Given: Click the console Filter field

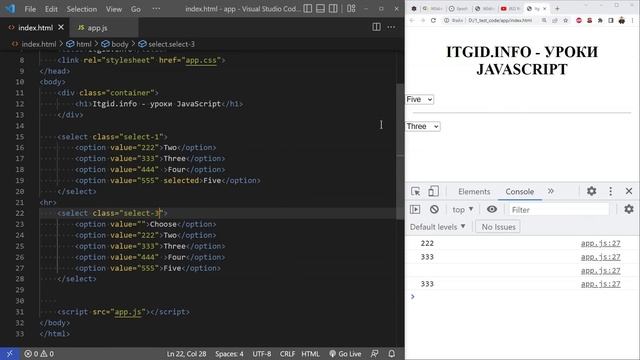Looking at the screenshot, I should pos(558,210).
